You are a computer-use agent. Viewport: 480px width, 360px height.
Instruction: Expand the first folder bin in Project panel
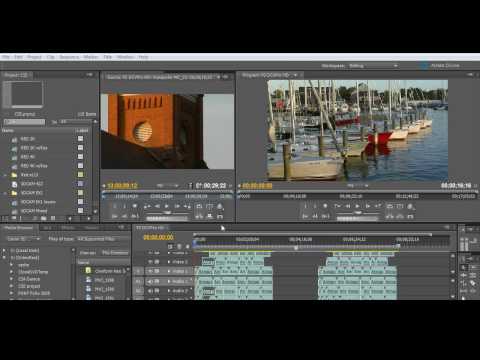(x=5, y=175)
